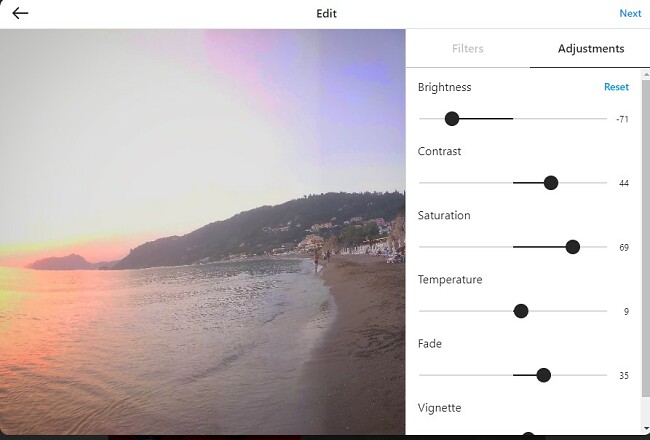Click the Temperature slider handle
Screen dimensions: 650x440
pos(521,311)
